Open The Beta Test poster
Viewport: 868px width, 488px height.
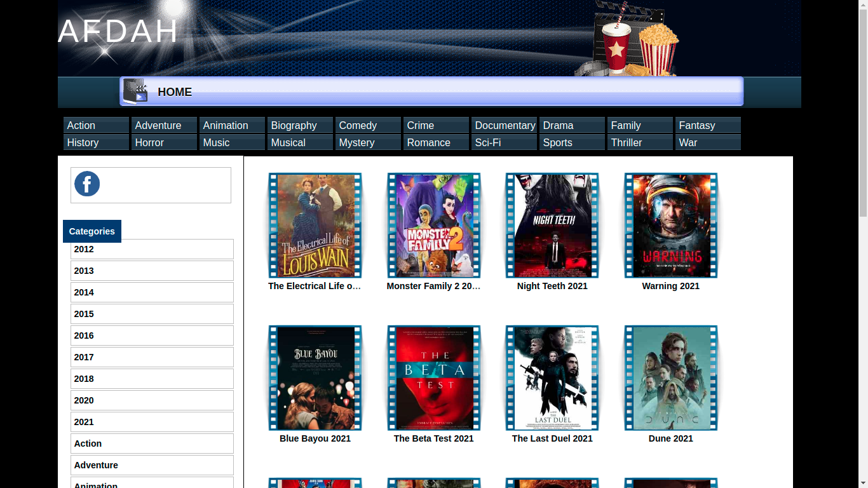coord(434,378)
